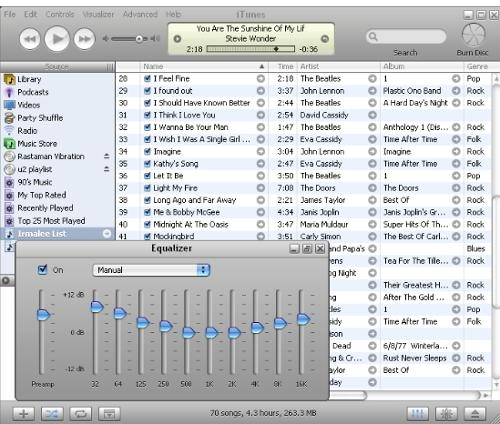The width and height of the screenshot is (500, 424).
Task: Select the song Long Ago and Far Away
Action: pos(195,200)
